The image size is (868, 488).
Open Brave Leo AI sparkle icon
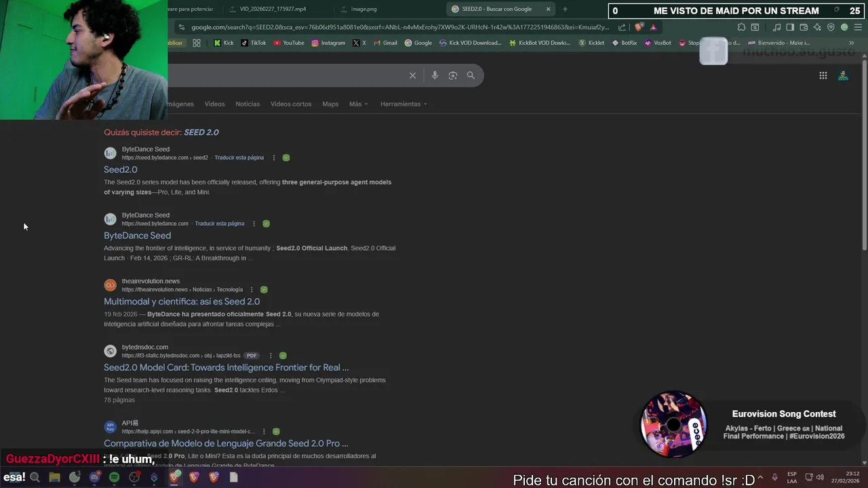(x=817, y=27)
